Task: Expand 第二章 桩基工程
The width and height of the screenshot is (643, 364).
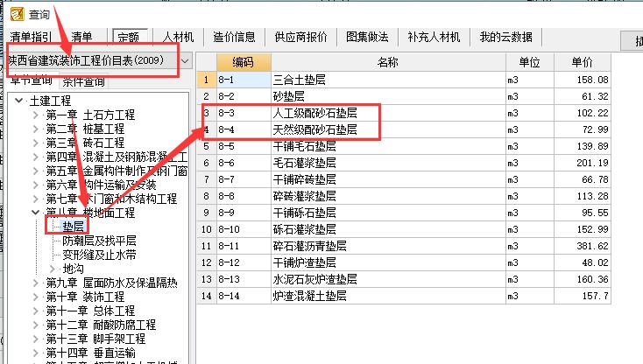Action: [x=35, y=129]
